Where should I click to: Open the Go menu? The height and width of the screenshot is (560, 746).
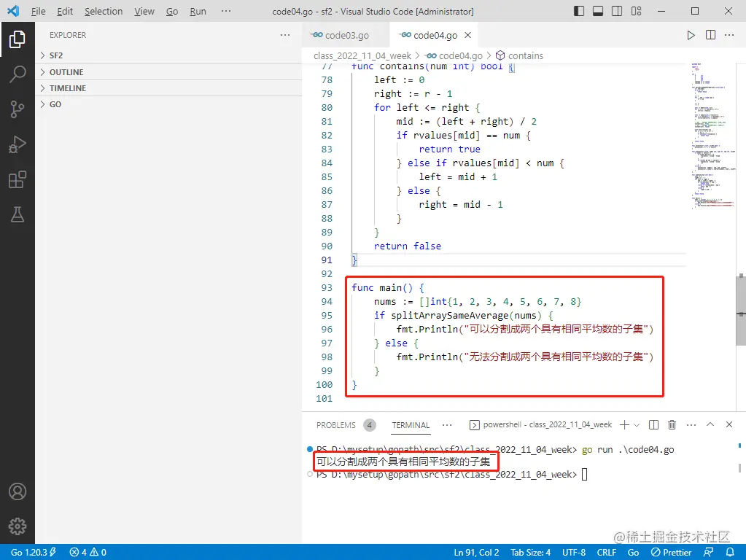coord(172,11)
